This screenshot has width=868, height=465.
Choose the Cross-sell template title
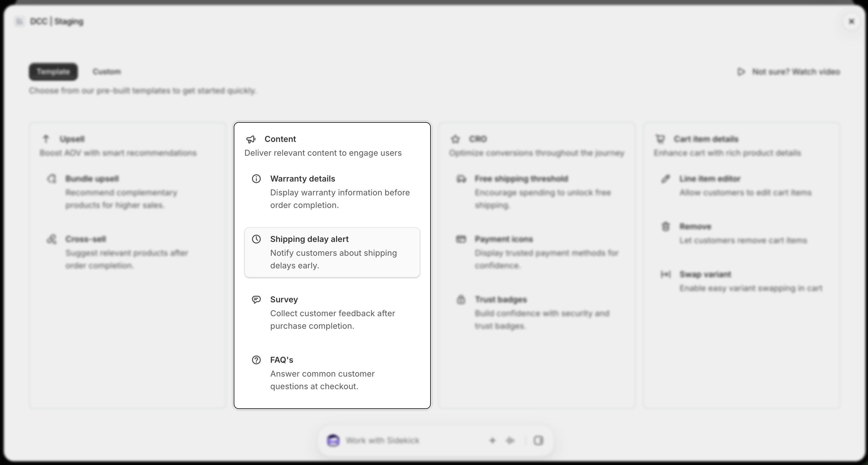tap(86, 239)
